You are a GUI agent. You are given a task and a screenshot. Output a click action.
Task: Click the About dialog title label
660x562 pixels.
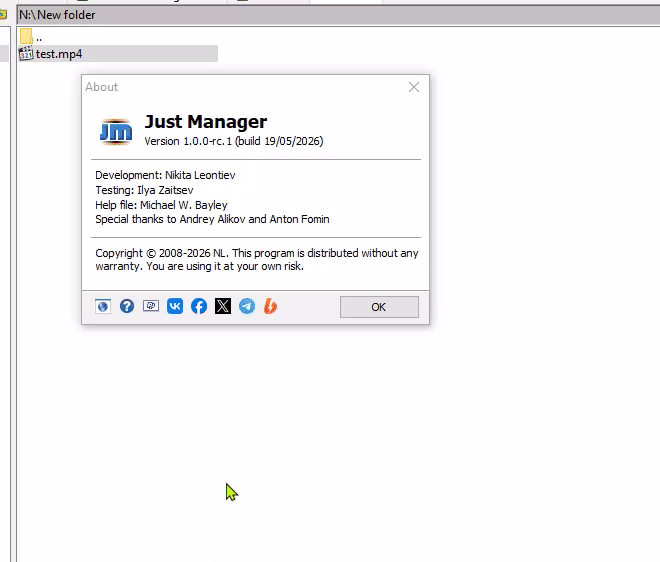click(x=101, y=87)
